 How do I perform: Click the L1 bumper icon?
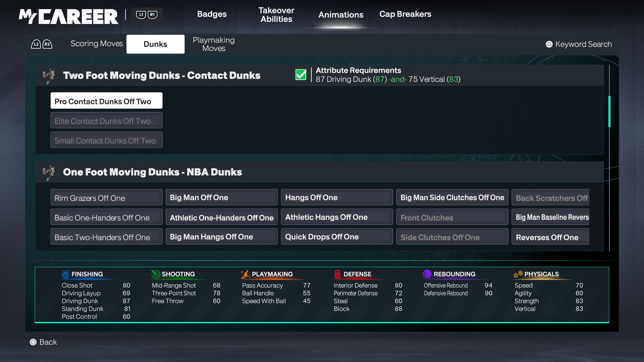[x=141, y=14]
